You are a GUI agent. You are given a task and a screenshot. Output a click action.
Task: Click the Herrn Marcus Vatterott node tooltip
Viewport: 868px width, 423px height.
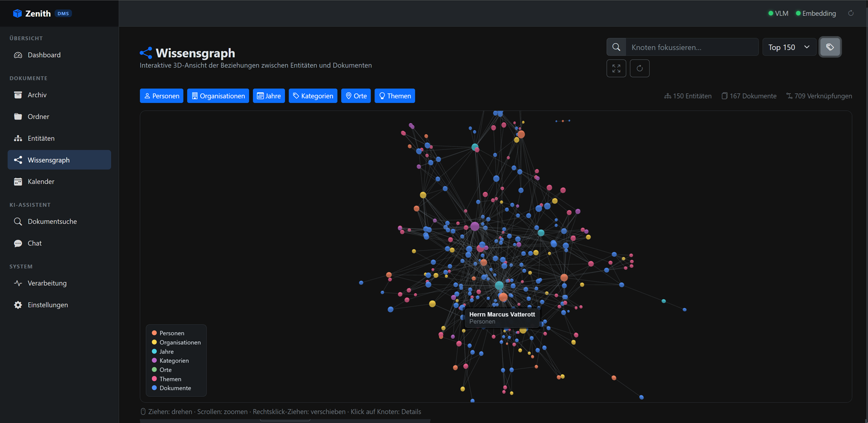pos(502,318)
